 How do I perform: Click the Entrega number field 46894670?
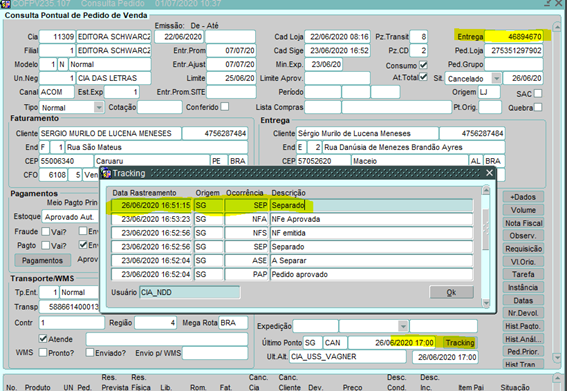coord(514,37)
